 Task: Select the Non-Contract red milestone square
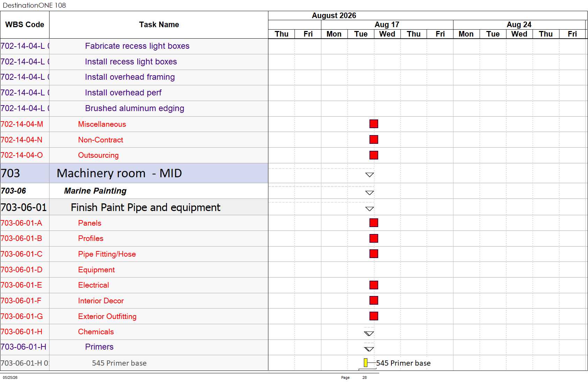(374, 140)
